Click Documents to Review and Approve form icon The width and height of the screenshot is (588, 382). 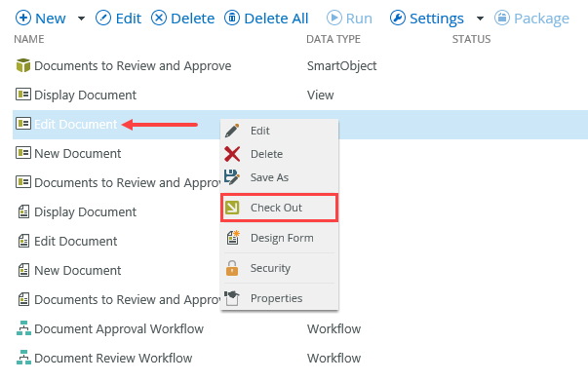(23, 299)
